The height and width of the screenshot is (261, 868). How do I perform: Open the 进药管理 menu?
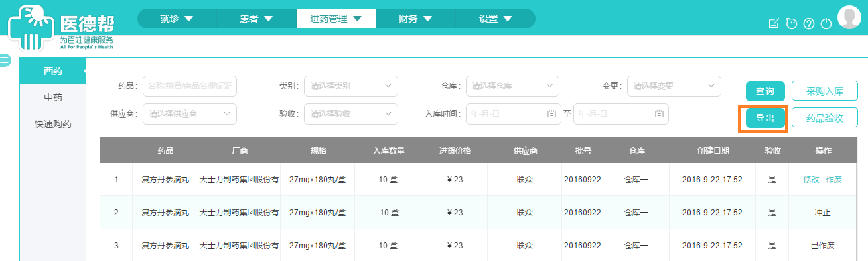(336, 19)
